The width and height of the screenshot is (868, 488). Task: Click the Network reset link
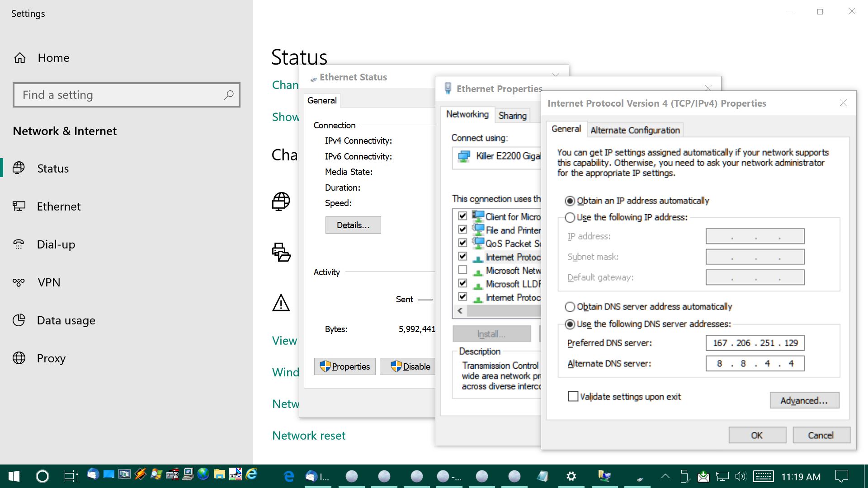pyautogui.click(x=309, y=436)
